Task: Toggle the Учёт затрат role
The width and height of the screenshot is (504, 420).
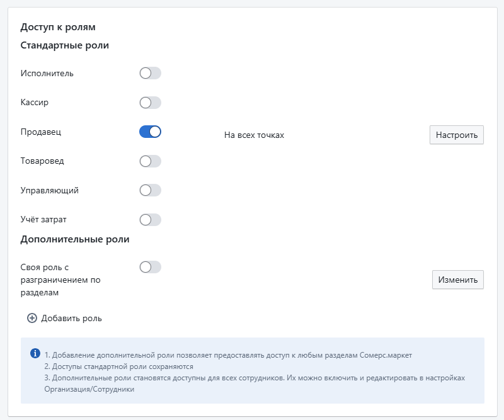Action: tap(150, 220)
